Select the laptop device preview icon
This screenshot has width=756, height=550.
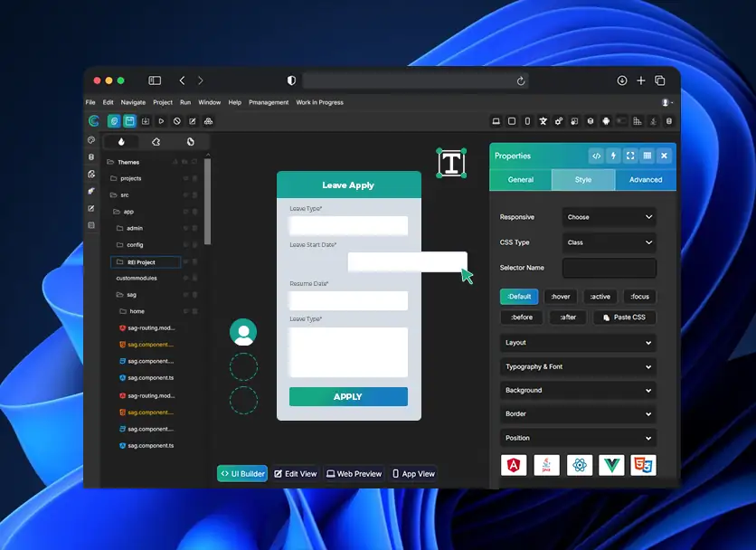tap(496, 121)
